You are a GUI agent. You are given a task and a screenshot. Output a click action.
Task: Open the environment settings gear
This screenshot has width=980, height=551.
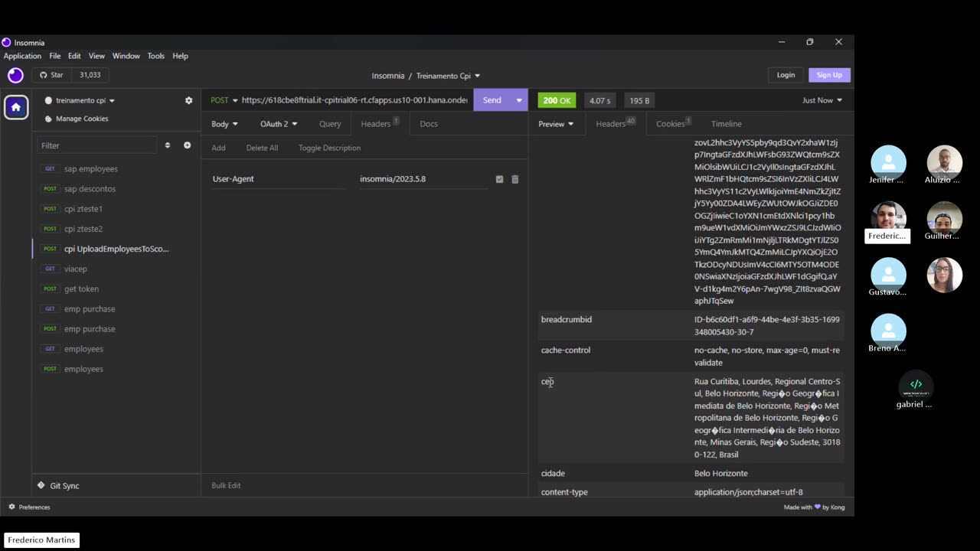189,100
